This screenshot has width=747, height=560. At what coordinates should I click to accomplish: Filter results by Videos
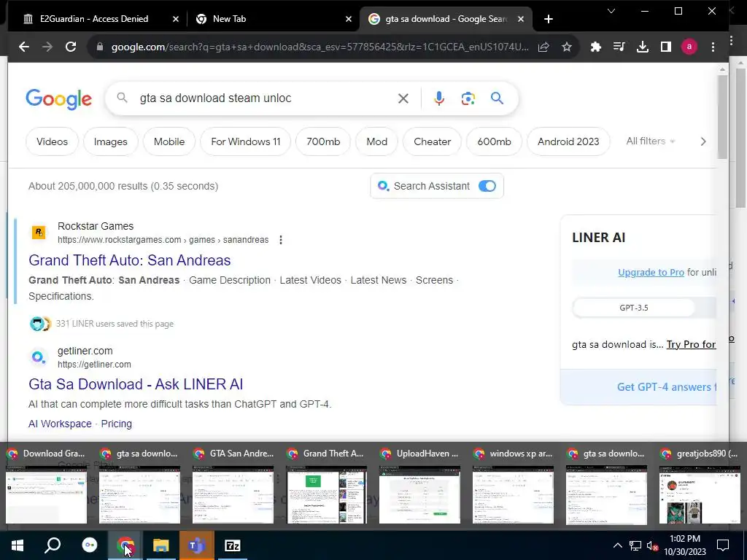coord(52,141)
